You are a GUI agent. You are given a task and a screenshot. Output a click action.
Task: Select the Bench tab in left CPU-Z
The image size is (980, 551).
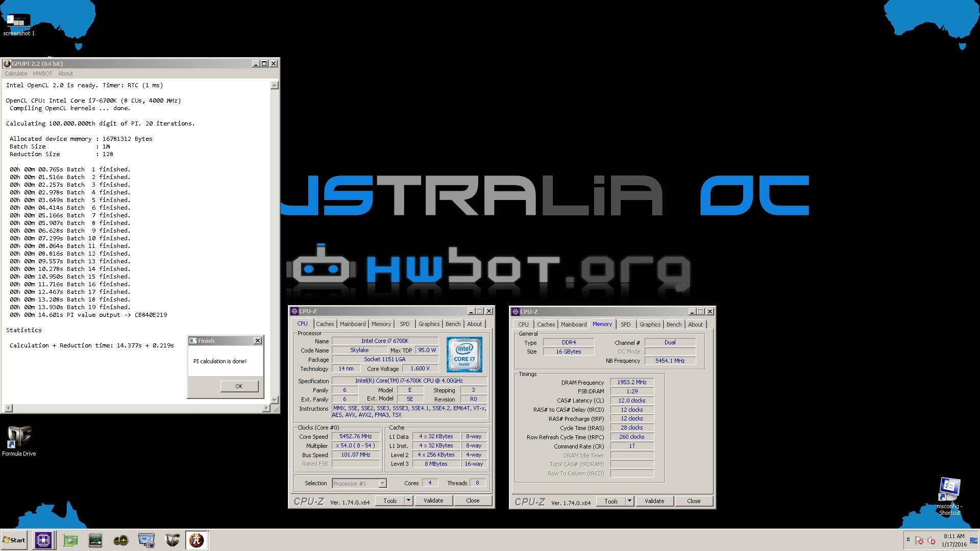click(453, 324)
